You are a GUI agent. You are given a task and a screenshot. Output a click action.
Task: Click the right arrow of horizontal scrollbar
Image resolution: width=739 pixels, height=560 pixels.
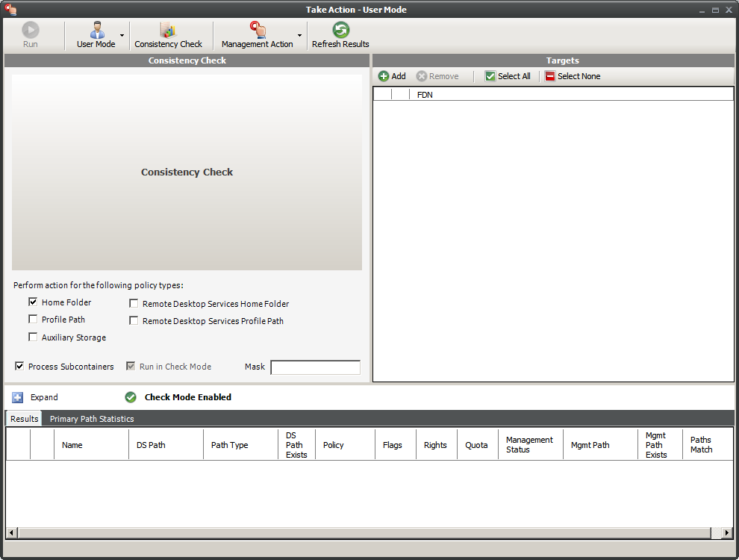[x=727, y=532]
